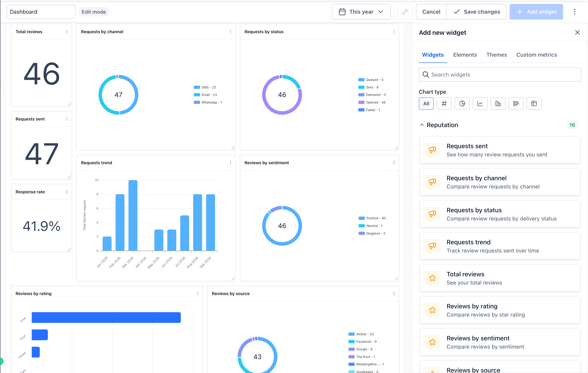Toggle the Negative legend swatch in sentiment chart
The height and width of the screenshot is (373, 588).
361,233
